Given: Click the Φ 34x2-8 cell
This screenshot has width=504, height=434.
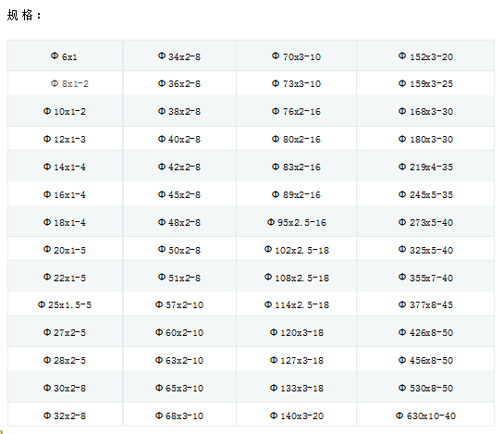Looking at the screenshot, I should coord(179,56).
